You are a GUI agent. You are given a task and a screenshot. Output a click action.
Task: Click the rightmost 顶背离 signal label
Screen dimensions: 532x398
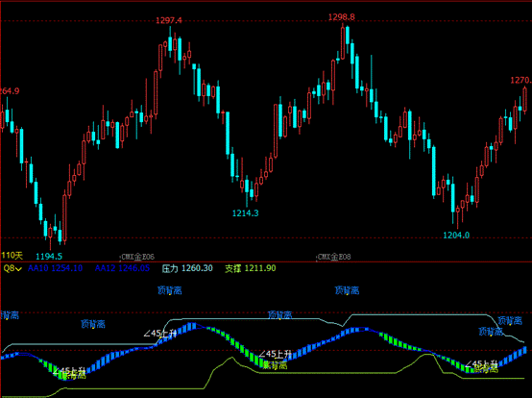pyautogui.click(x=510, y=320)
